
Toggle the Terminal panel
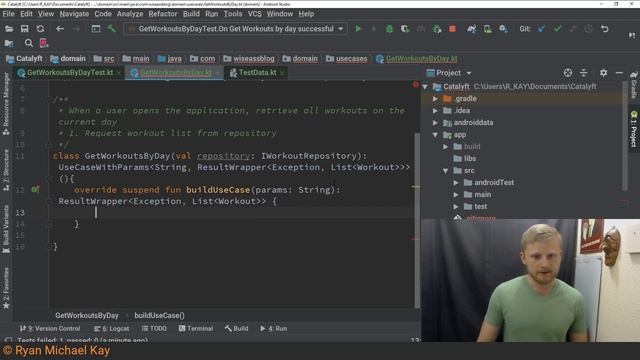[196, 328]
